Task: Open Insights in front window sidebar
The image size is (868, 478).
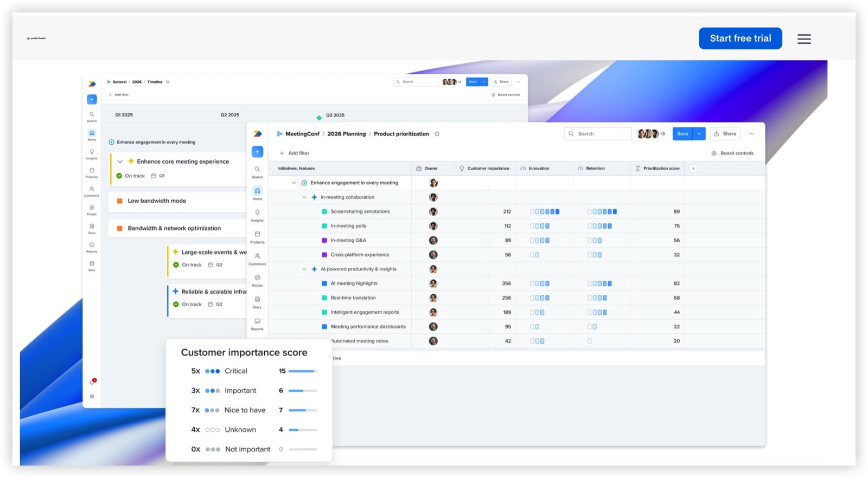Action: pyautogui.click(x=257, y=215)
